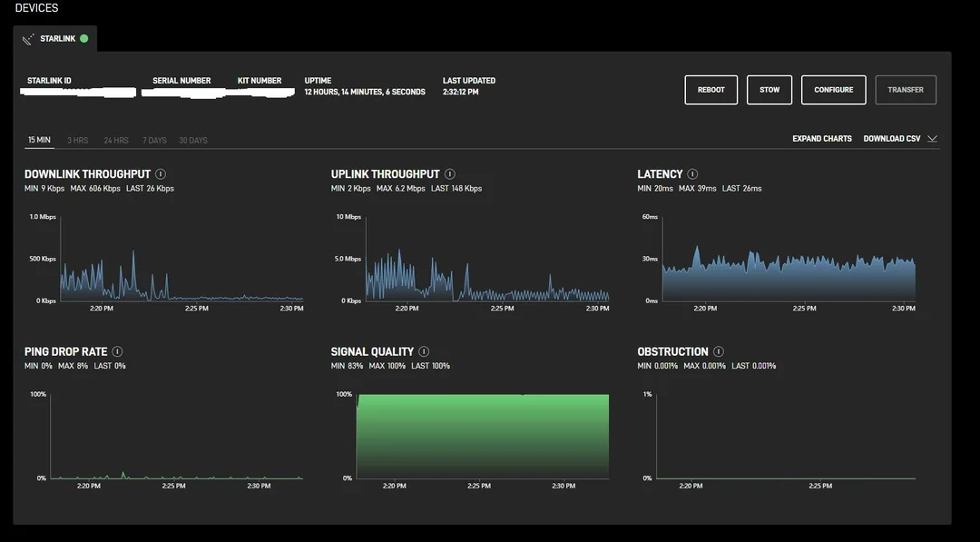Click 'LAST 26 Kbps' downlink stat

150,189
